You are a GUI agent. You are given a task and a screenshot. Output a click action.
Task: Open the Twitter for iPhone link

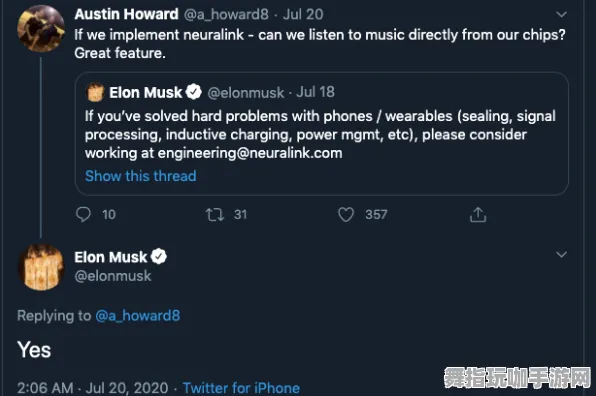[241, 388]
